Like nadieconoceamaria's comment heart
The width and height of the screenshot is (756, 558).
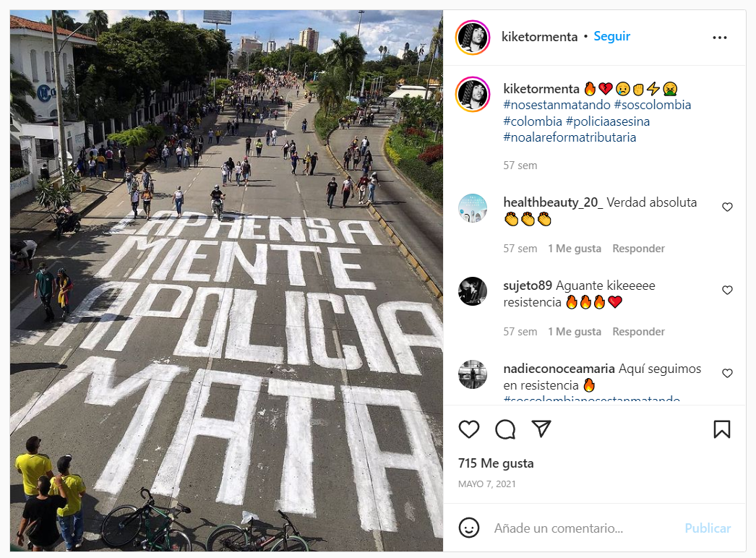[x=727, y=373]
